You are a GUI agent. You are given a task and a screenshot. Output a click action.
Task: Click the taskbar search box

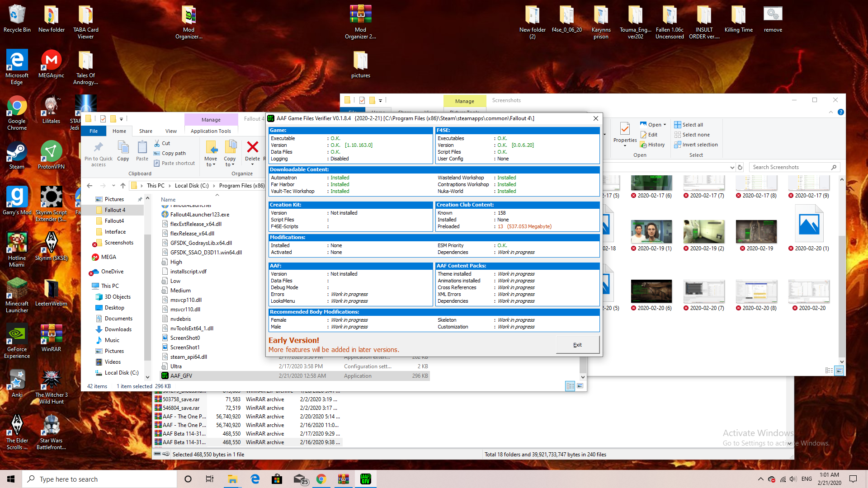[x=99, y=479]
